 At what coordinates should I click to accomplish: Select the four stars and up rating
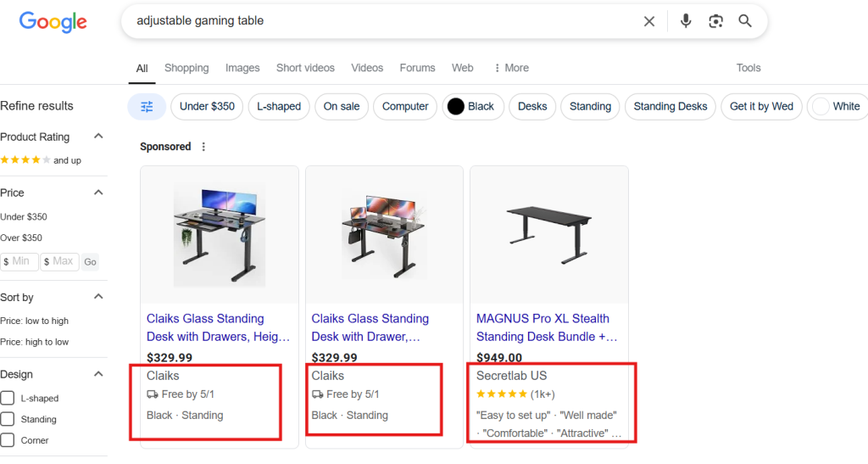point(41,160)
